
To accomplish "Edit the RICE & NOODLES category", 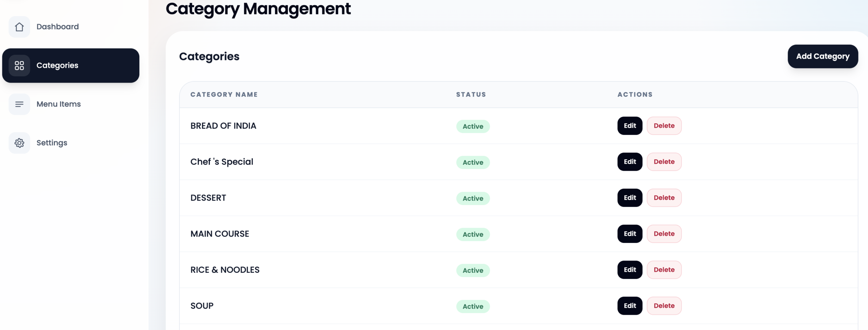I will pyautogui.click(x=630, y=270).
